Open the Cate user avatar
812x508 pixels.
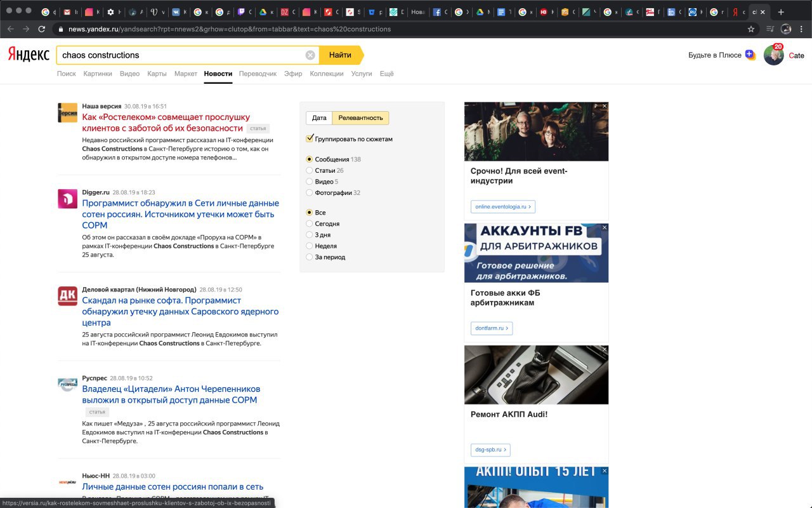click(x=773, y=55)
